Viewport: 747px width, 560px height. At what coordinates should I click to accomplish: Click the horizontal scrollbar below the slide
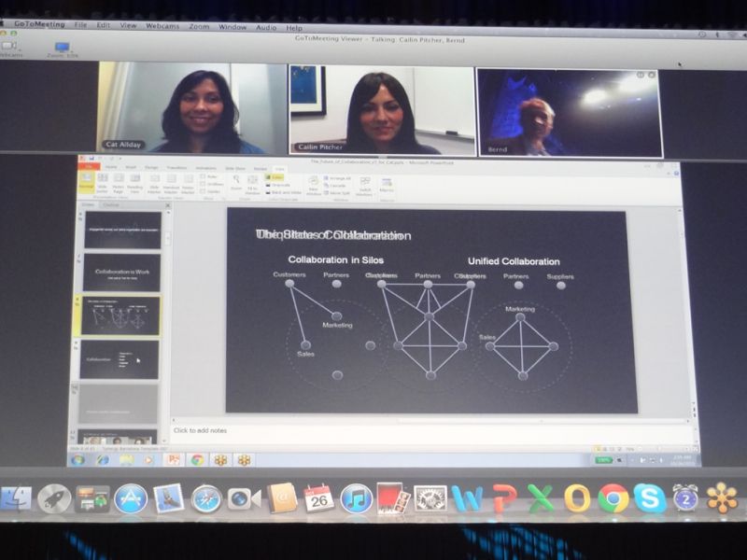(x=430, y=421)
